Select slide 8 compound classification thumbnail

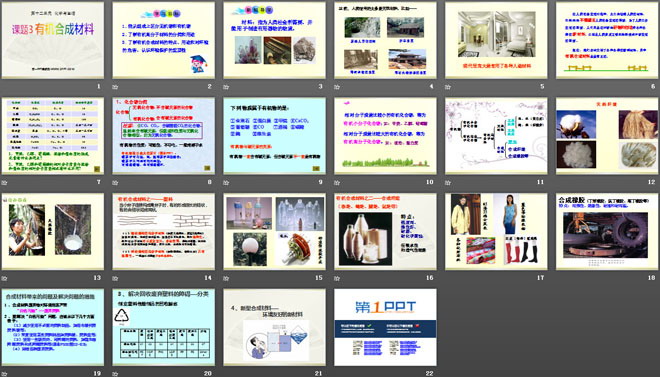[163, 136]
